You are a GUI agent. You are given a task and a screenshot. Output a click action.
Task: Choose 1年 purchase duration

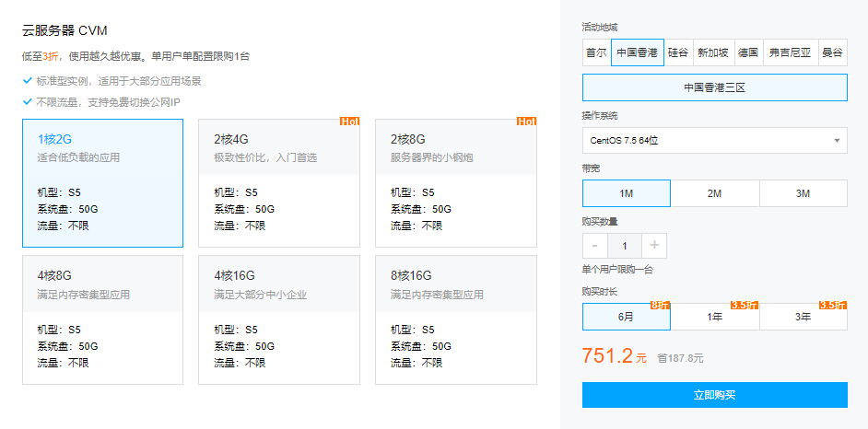(715, 317)
